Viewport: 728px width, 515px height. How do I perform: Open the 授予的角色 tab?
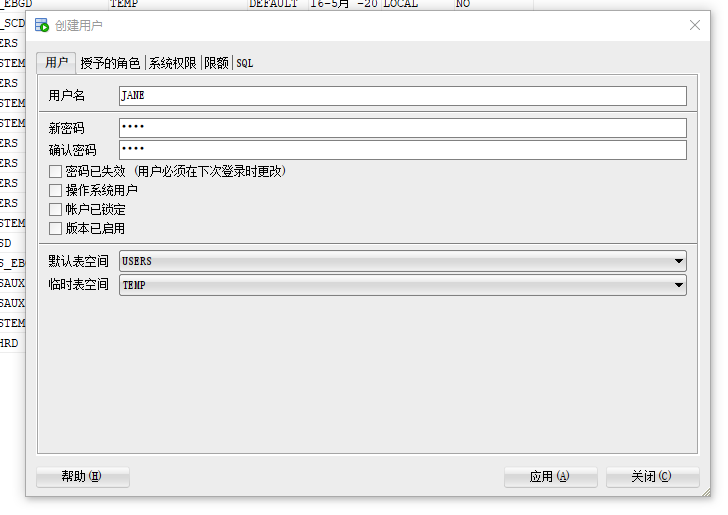click(110, 63)
